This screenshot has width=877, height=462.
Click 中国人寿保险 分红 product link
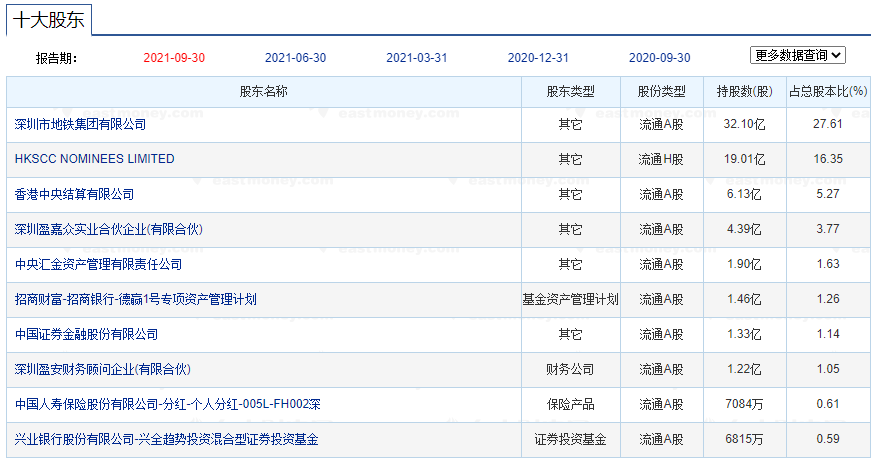(x=167, y=405)
